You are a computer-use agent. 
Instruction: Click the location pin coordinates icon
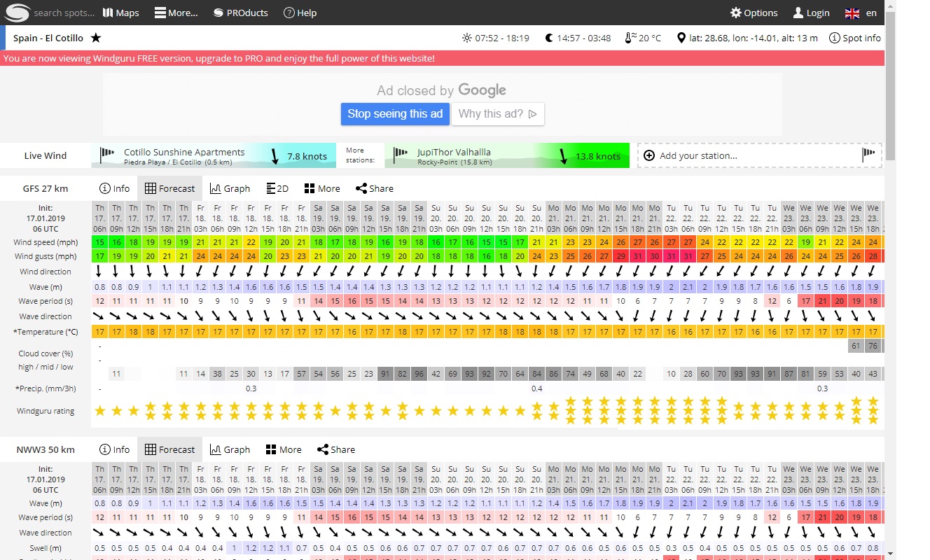[681, 38]
